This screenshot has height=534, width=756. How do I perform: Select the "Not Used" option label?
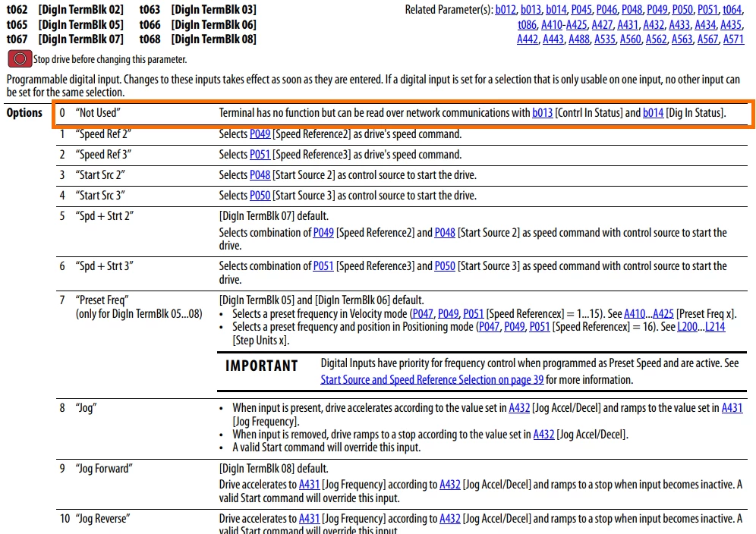tap(98, 113)
